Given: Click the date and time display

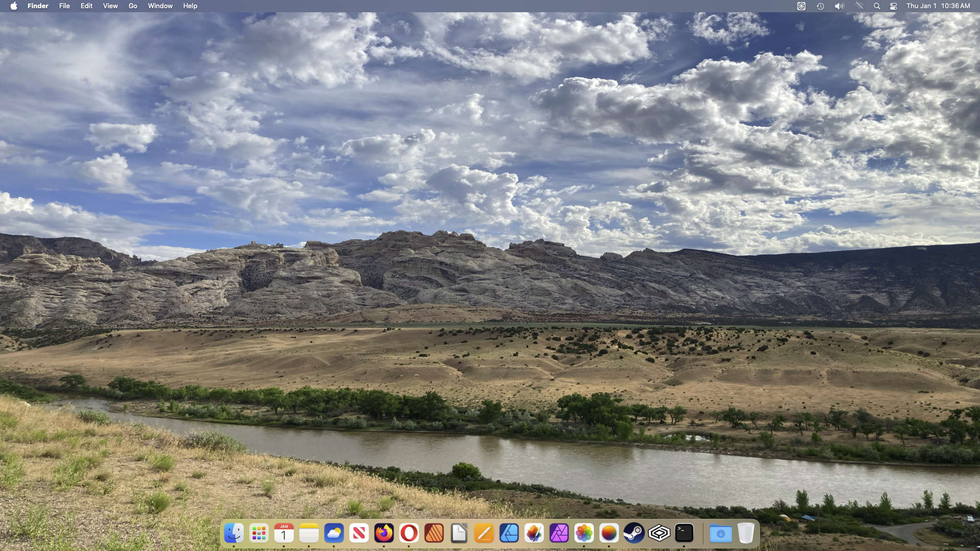Looking at the screenshot, I should tap(938, 6).
